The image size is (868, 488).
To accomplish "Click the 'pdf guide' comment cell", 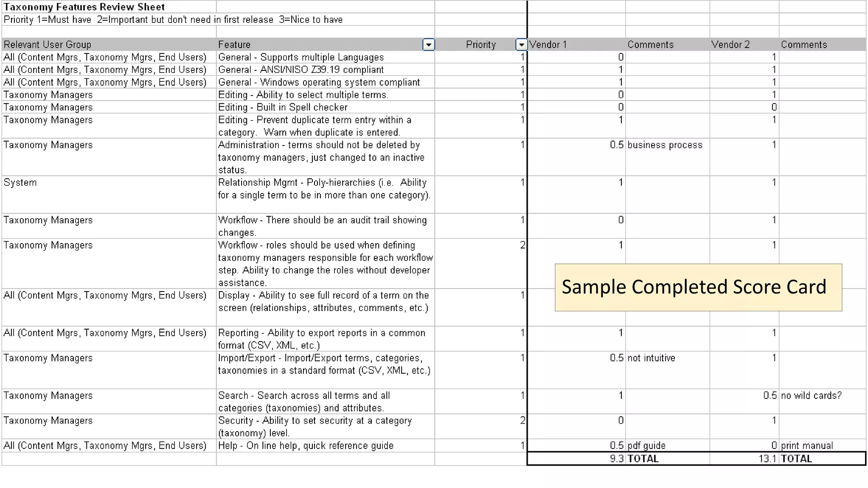I will tap(668, 446).
